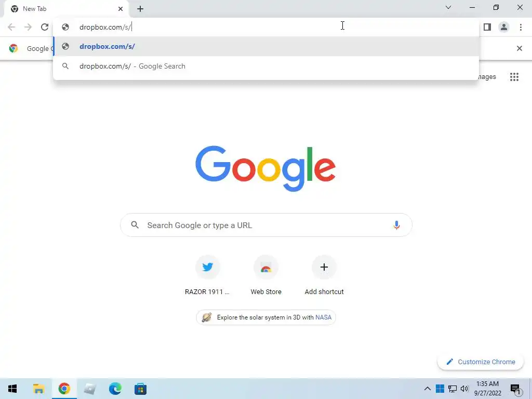This screenshot has width=532, height=399.
Task: Click the network tray icon
Action: tap(453, 389)
